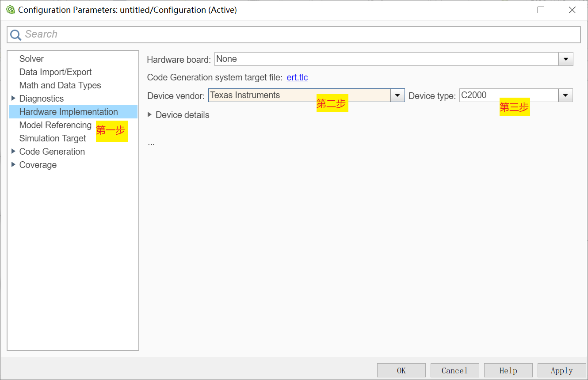This screenshot has width=588, height=380.
Task: Expand the Diagnostics tree node
Action: (x=13, y=98)
